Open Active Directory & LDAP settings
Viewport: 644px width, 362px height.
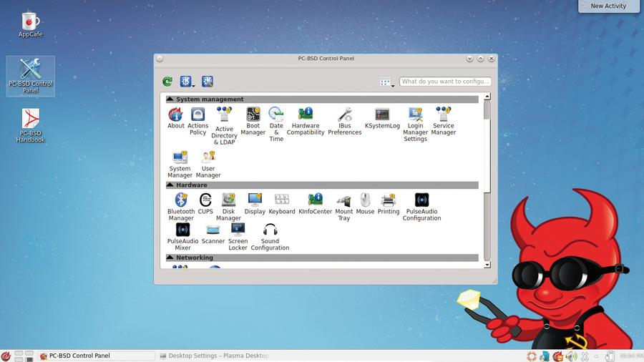pos(224,126)
